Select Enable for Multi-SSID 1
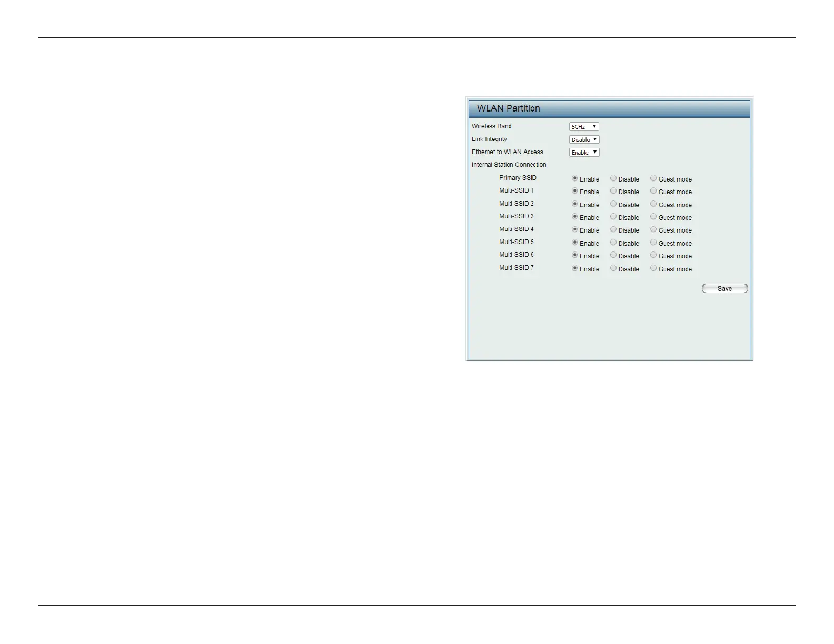The image size is (834, 644). tap(575, 191)
